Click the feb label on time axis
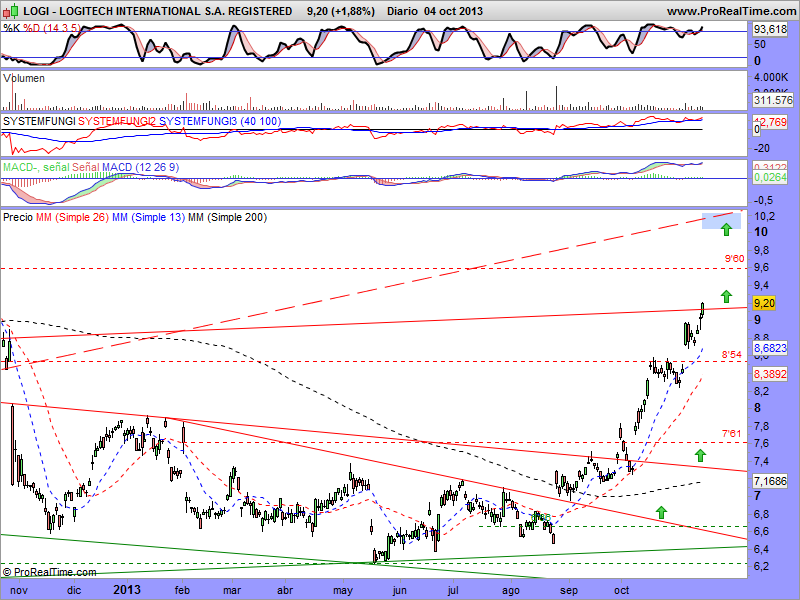 [x=182, y=590]
